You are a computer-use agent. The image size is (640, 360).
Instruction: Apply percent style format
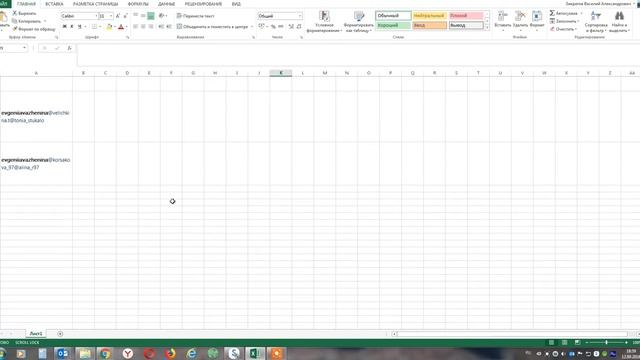pos(273,27)
